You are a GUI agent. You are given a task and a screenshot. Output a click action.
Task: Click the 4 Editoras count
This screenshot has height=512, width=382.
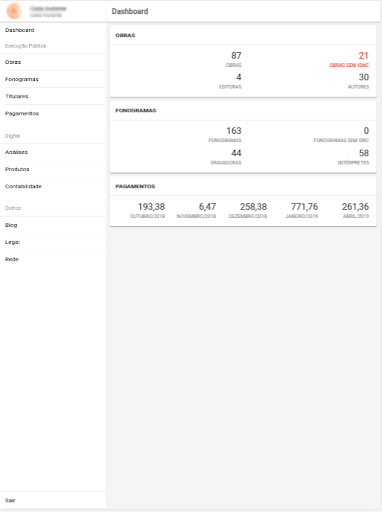239,77
